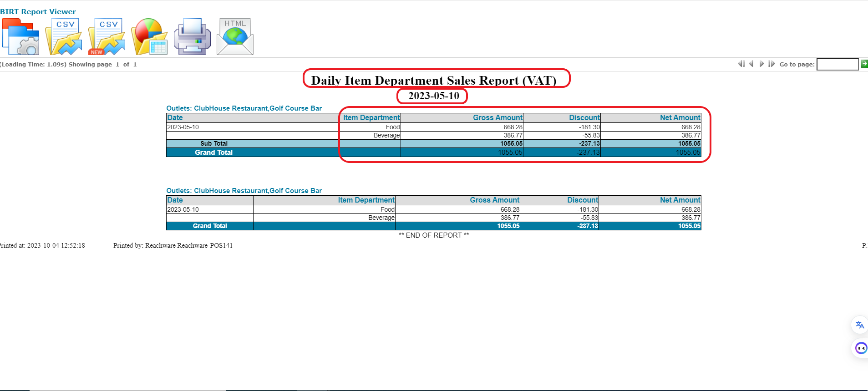Image resolution: width=868 pixels, height=391 pixels.
Task: Print the report using the printer icon
Action: coord(192,37)
